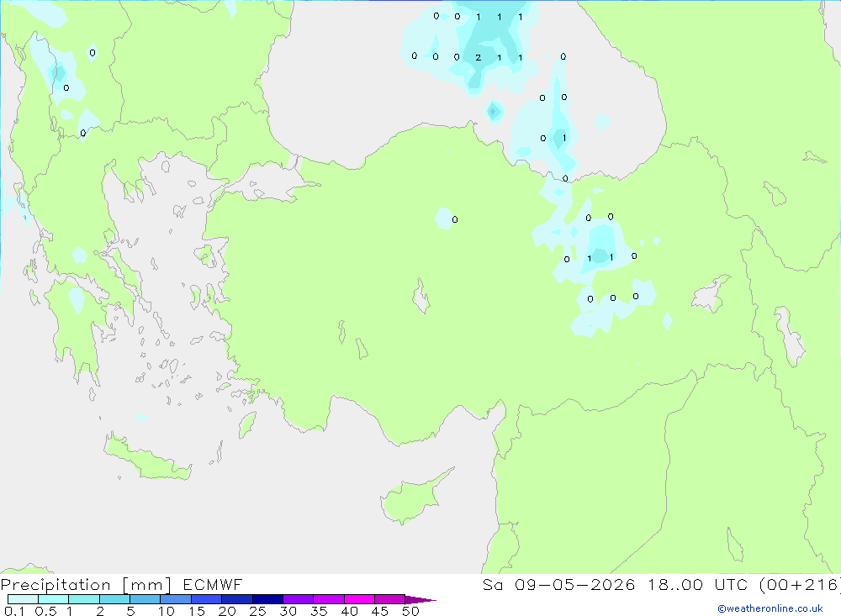The height and width of the screenshot is (616, 841).
Task: Pick the 15–20 mm legend color swatch
Action: click(x=206, y=599)
